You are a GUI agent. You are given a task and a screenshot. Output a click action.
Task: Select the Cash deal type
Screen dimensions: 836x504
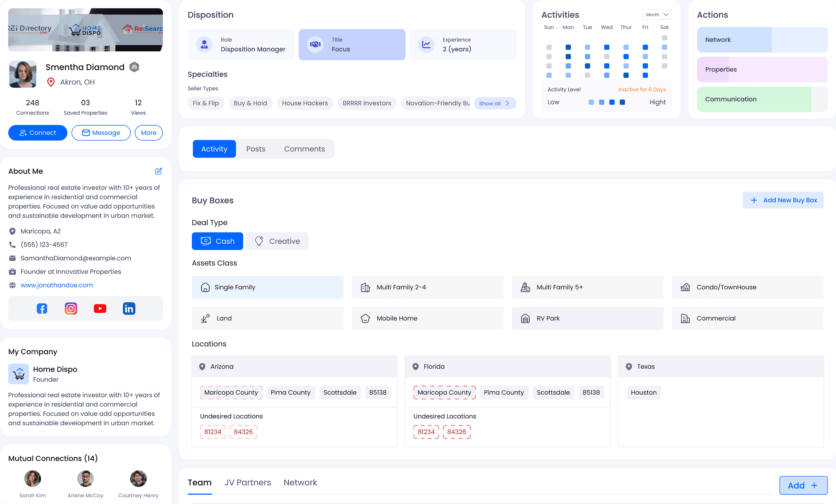(x=217, y=241)
